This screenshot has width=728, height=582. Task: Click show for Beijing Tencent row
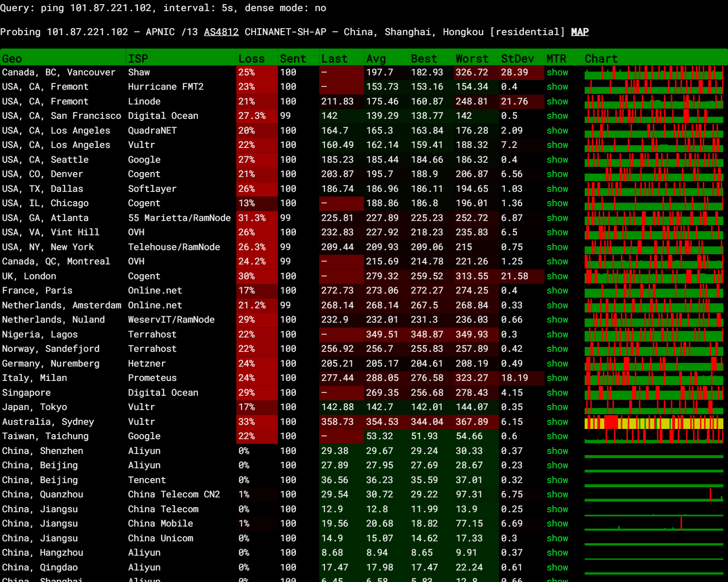[557, 480]
